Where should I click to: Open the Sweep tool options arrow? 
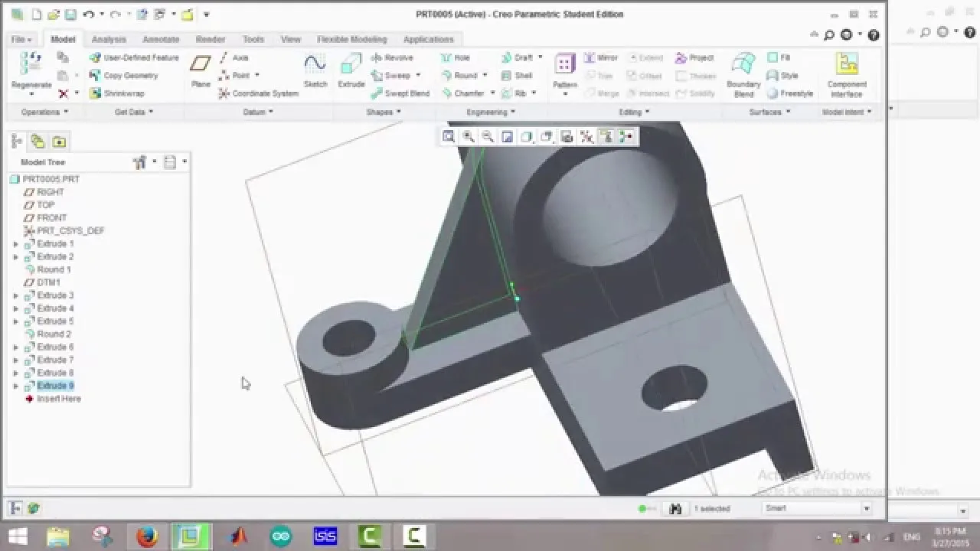(418, 76)
